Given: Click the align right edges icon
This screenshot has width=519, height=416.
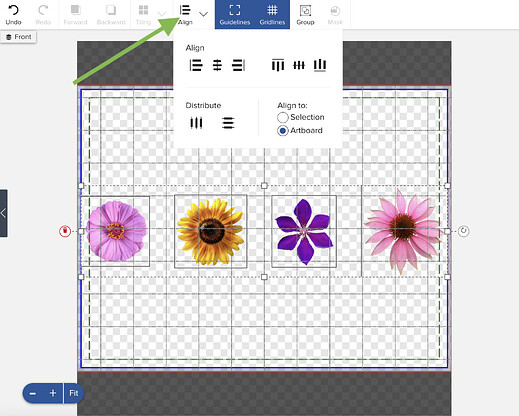Looking at the screenshot, I should 239,65.
